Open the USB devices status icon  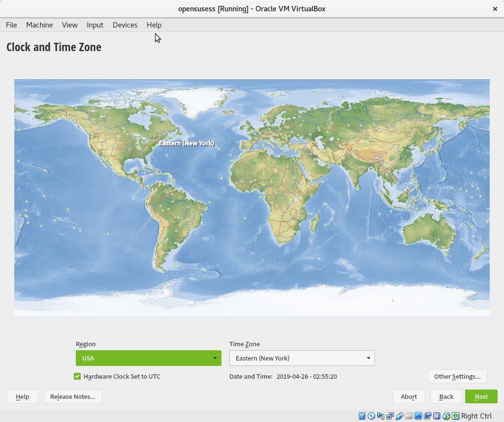click(400, 416)
